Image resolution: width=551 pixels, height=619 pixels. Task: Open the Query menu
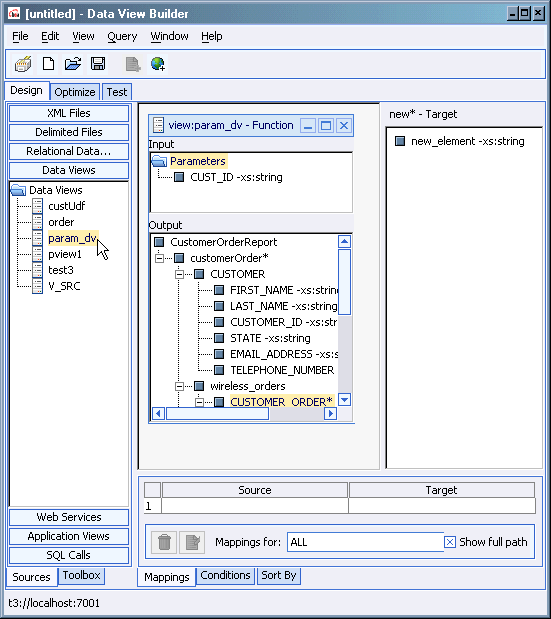122,36
